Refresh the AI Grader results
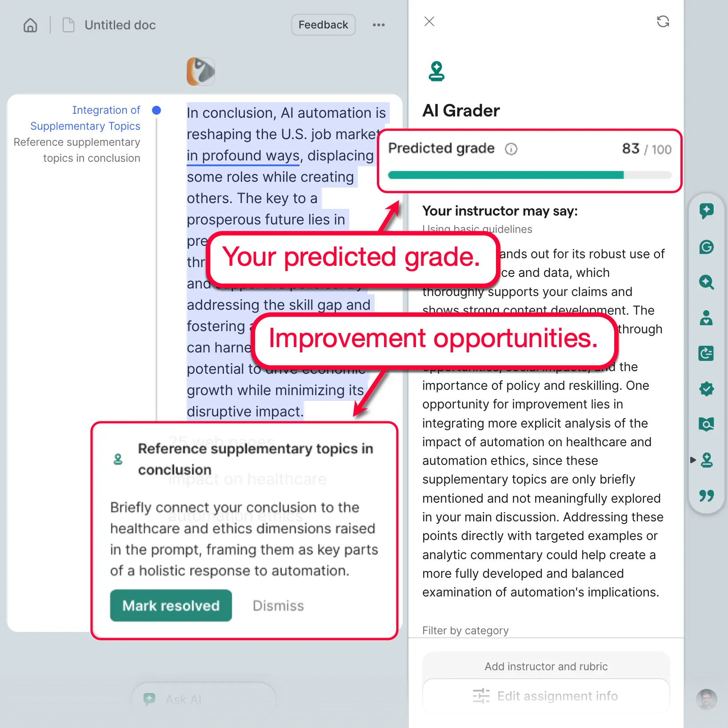Screen dimensions: 728x728 pyautogui.click(x=663, y=21)
